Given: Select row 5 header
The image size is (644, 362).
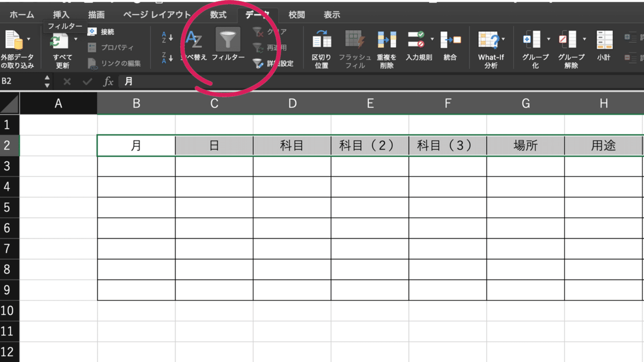Looking at the screenshot, I should [x=10, y=207].
